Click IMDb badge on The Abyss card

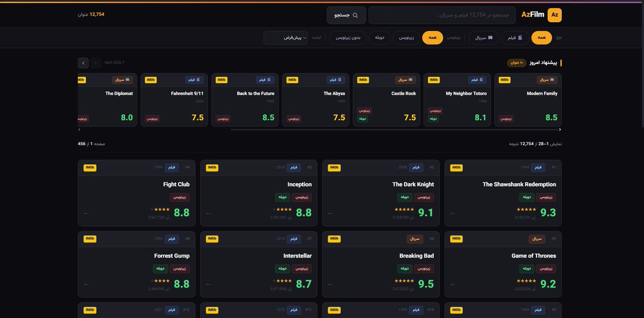pos(292,80)
